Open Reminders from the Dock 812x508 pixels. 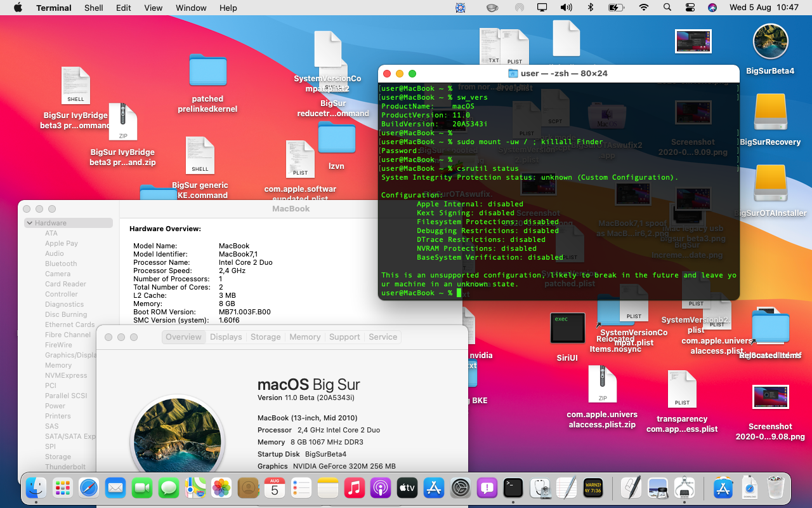pyautogui.click(x=301, y=488)
